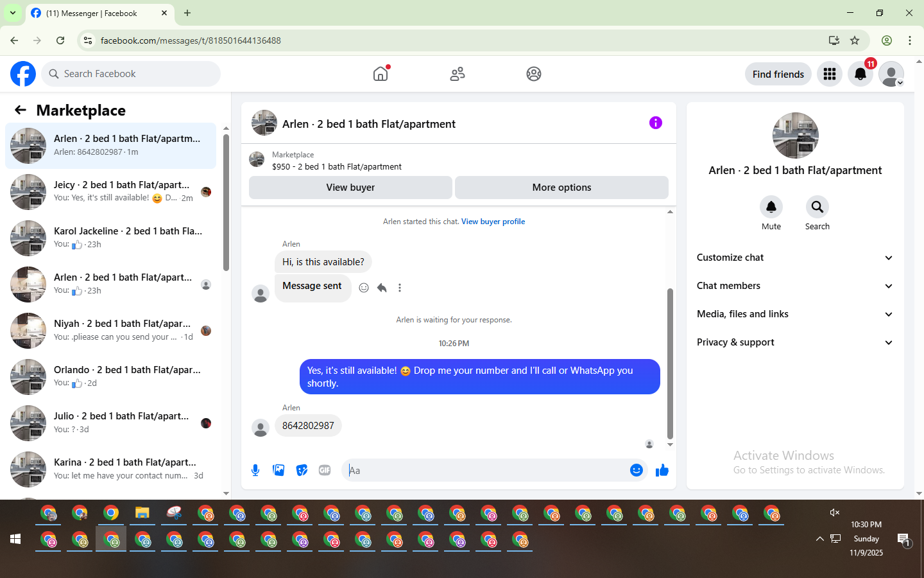
Task: Open the Orlando conversation
Action: [x=110, y=377]
